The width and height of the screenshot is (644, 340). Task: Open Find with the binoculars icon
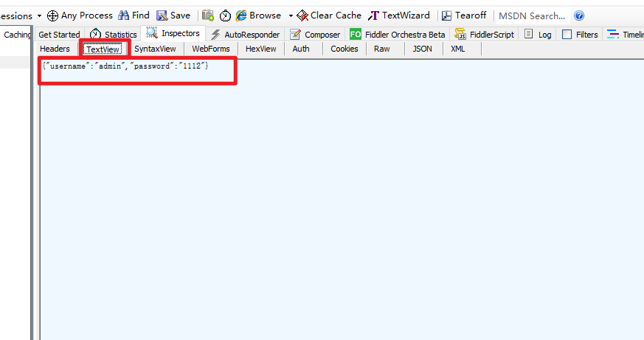coord(123,15)
